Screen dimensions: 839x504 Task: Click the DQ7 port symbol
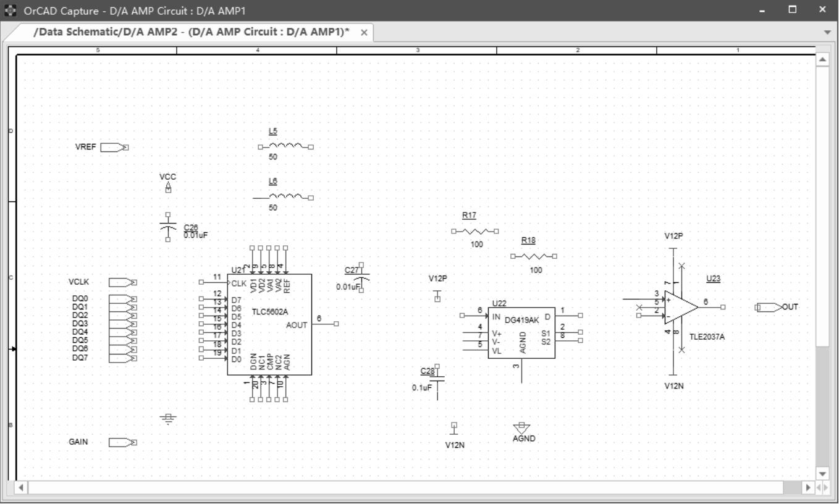123,358
